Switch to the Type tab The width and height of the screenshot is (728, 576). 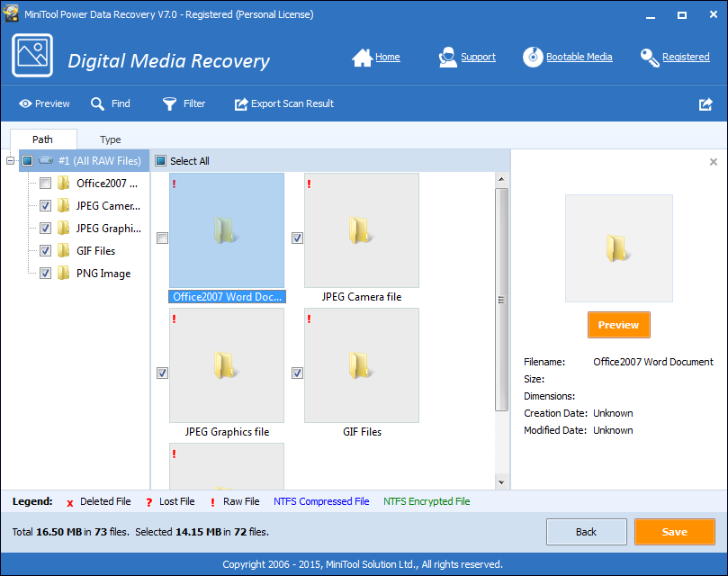110,139
